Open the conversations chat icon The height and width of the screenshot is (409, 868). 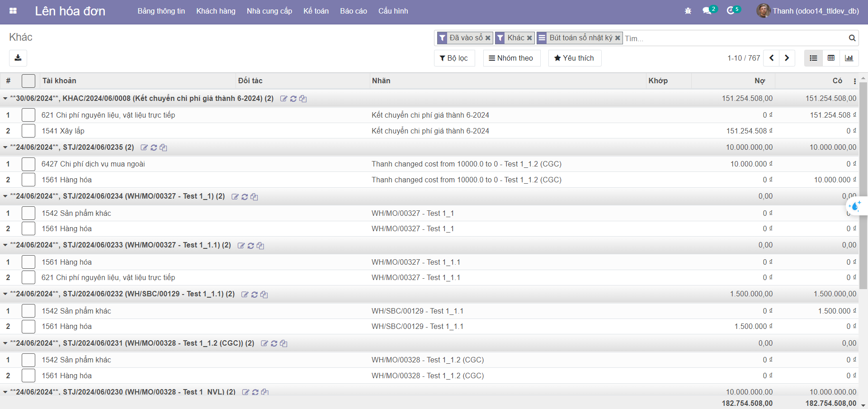(x=707, y=11)
